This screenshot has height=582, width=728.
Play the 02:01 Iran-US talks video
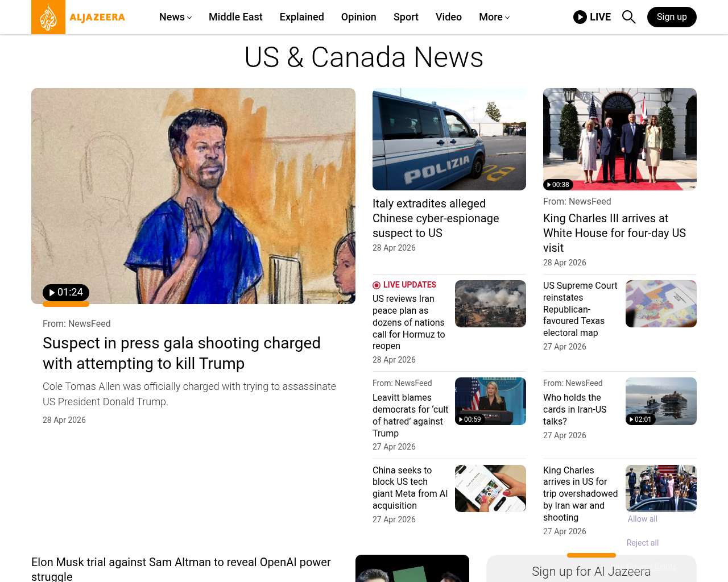(x=640, y=419)
